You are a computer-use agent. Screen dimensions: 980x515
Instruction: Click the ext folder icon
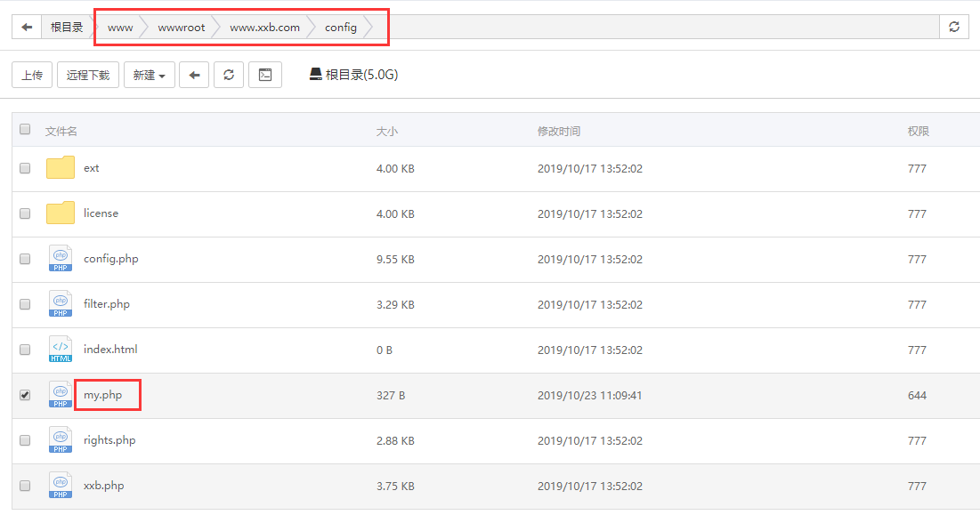pyautogui.click(x=61, y=168)
